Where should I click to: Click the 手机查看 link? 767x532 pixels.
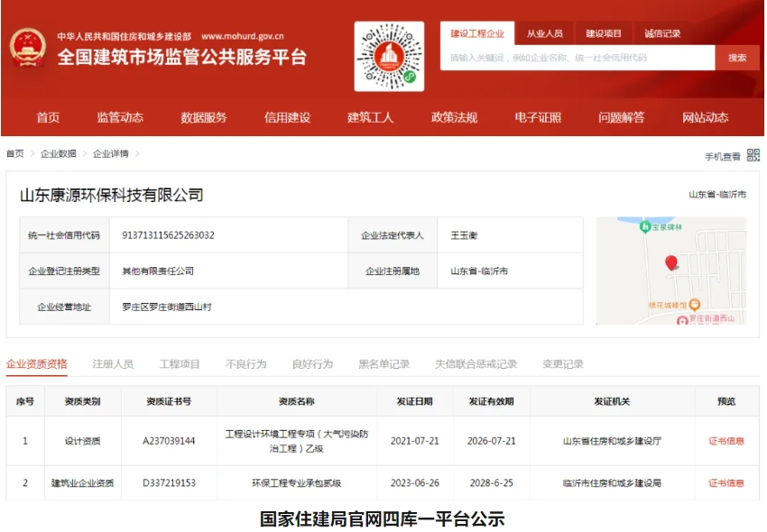(723, 157)
